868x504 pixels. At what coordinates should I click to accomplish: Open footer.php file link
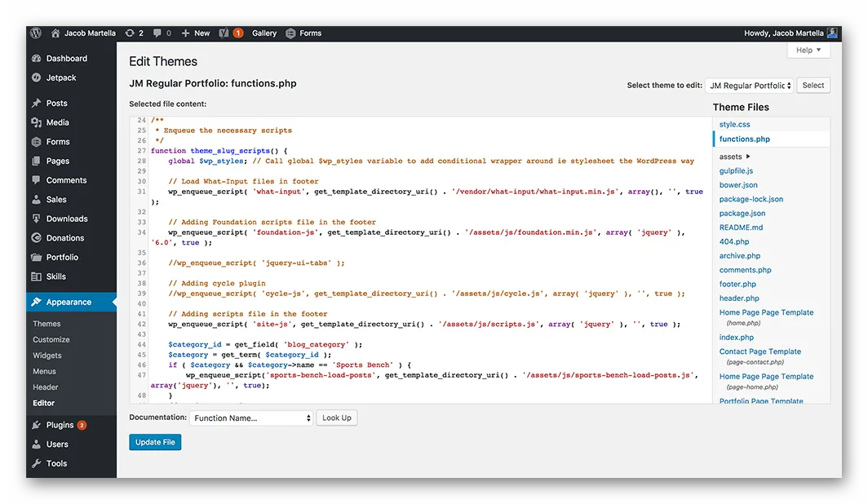coord(737,284)
